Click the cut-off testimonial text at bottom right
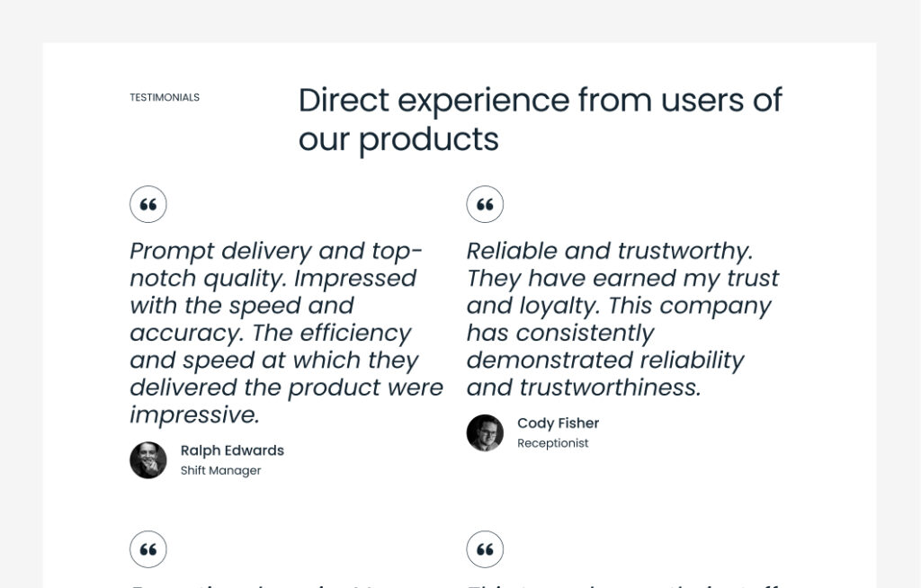This screenshot has width=921, height=588. point(621,584)
